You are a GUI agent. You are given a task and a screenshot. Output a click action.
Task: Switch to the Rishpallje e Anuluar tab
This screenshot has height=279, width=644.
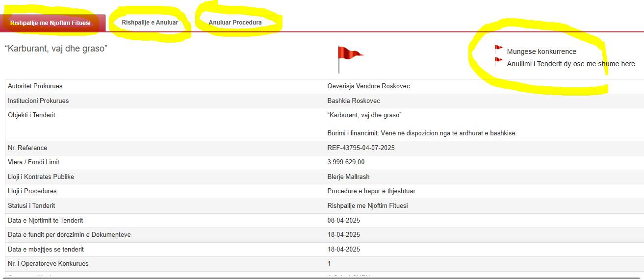[150, 23]
